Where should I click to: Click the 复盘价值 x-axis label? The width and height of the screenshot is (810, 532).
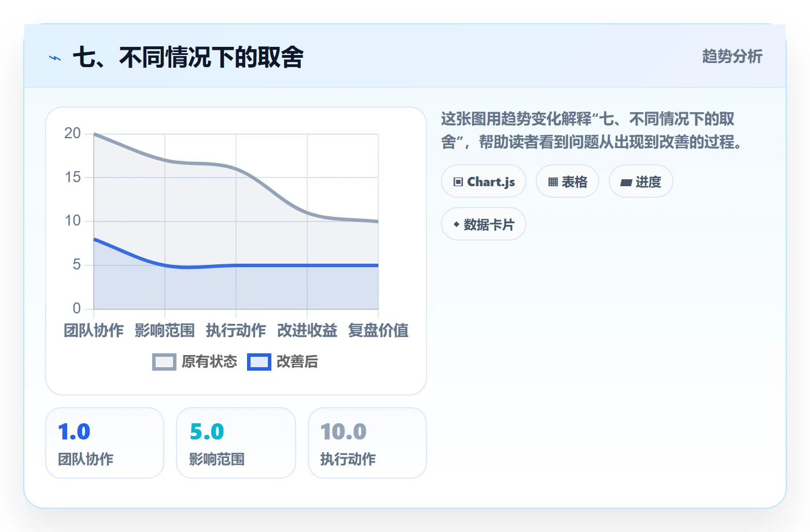click(378, 331)
